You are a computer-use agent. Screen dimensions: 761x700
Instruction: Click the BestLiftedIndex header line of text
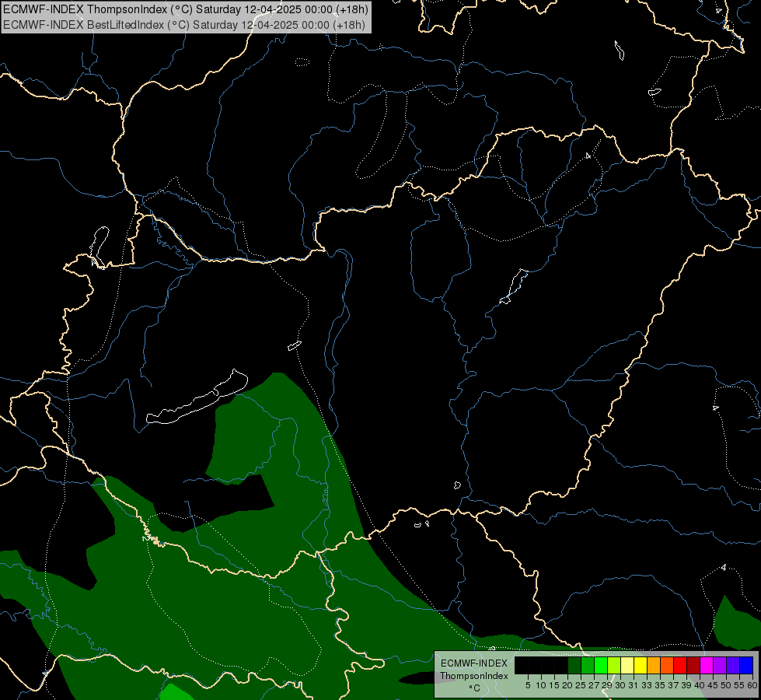coord(184,25)
